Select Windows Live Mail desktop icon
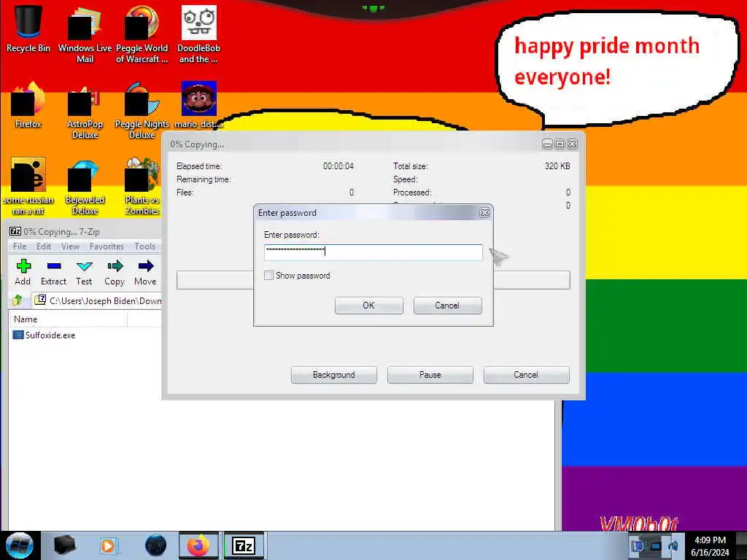 point(85,35)
